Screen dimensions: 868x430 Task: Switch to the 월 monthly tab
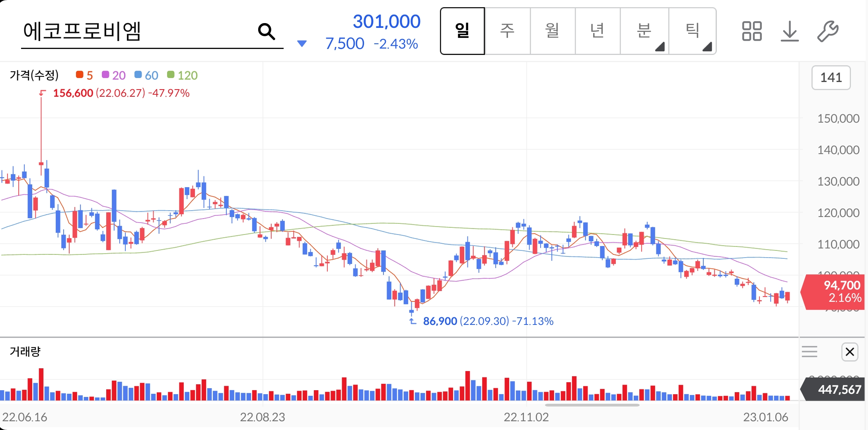(x=552, y=31)
